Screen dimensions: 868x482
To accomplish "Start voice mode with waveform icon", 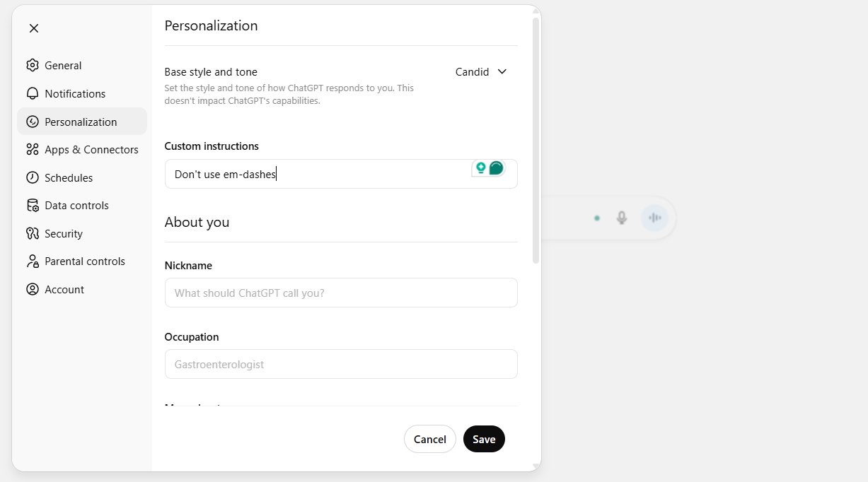I will [x=654, y=218].
